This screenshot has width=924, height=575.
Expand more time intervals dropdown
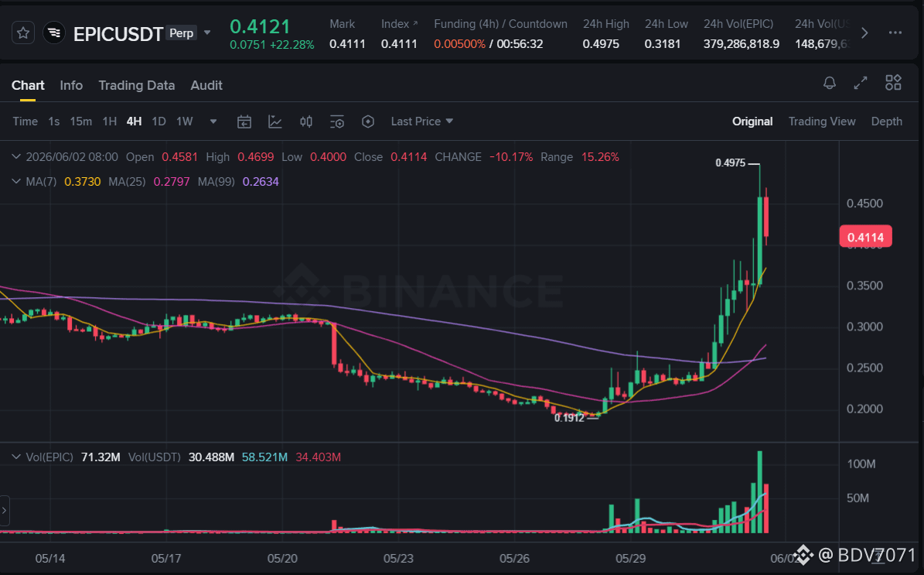213,122
